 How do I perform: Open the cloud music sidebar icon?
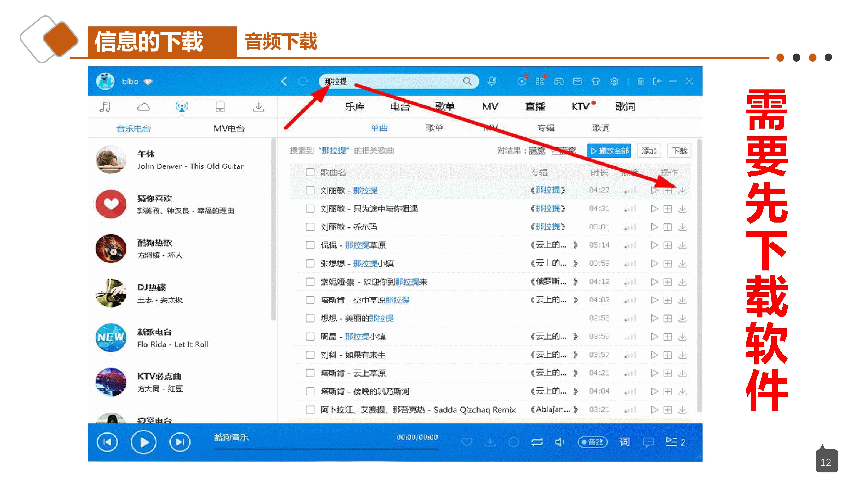click(x=144, y=107)
